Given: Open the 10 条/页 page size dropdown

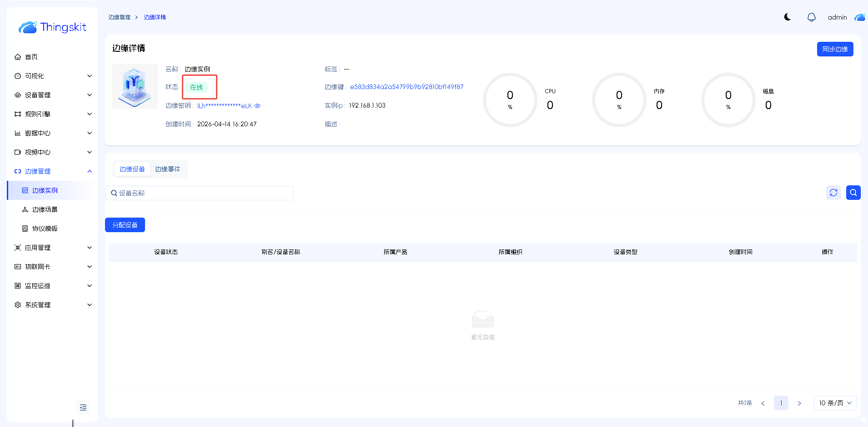Looking at the screenshot, I should coord(835,403).
